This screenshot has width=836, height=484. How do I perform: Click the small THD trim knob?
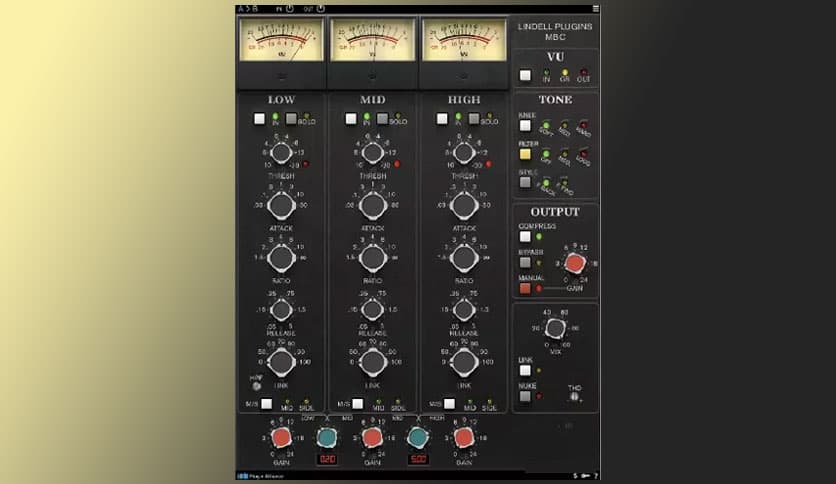pyautogui.click(x=574, y=397)
